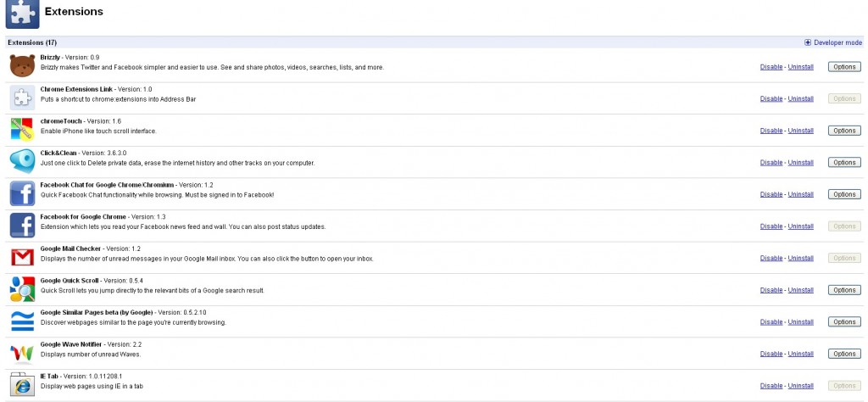868x402 pixels.
Task: Uninstall the Chrome Extensions Link extension
Action: [800, 99]
